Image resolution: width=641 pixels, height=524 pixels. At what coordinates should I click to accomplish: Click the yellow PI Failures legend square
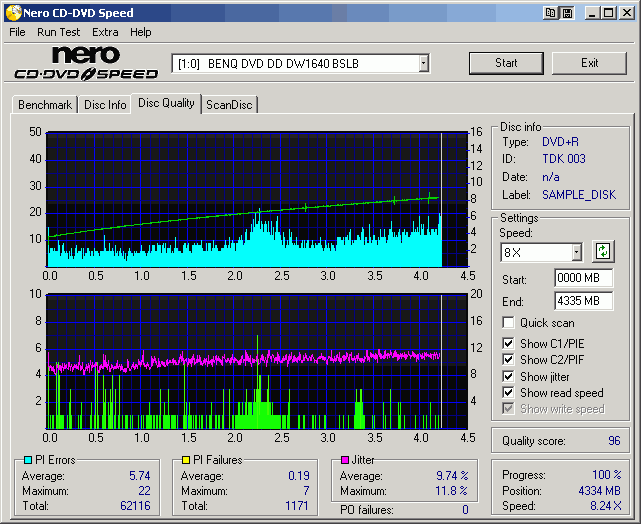coord(186,460)
